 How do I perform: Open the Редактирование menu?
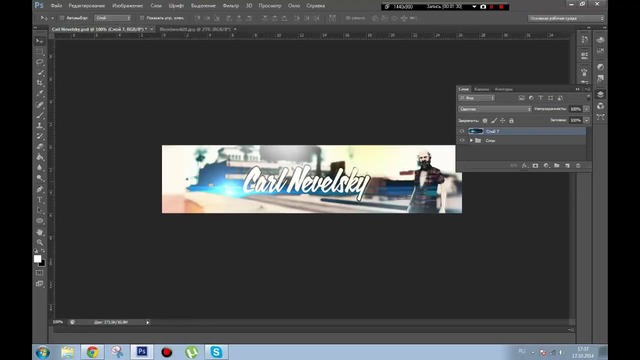coord(87,6)
